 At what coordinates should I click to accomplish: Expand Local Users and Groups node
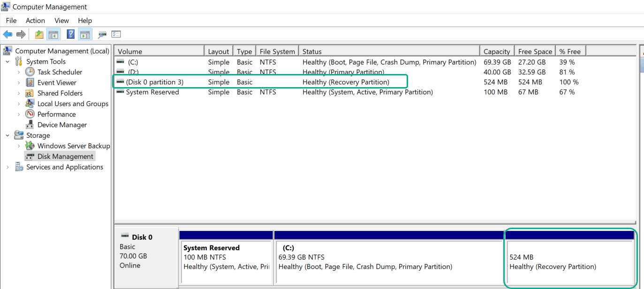[x=19, y=104]
